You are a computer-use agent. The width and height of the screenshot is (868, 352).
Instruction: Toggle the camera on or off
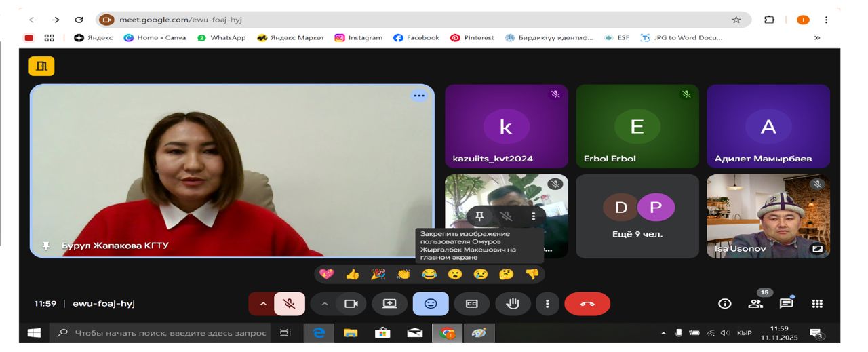point(351,304)
